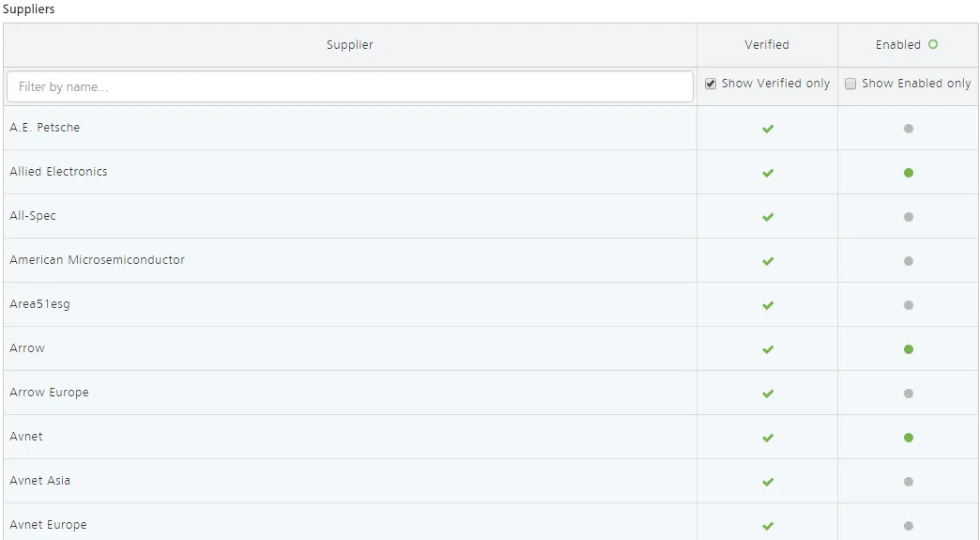Click the verified checkmark for All-Spec
The image size is (980, 540).
768,217
